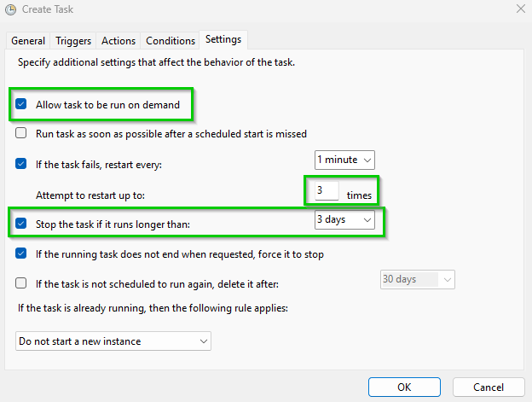Image resolution: width=532 pixels, height=402 pixels.
Task: Uncheck force running task to stop option
Action: click(21, 253)
